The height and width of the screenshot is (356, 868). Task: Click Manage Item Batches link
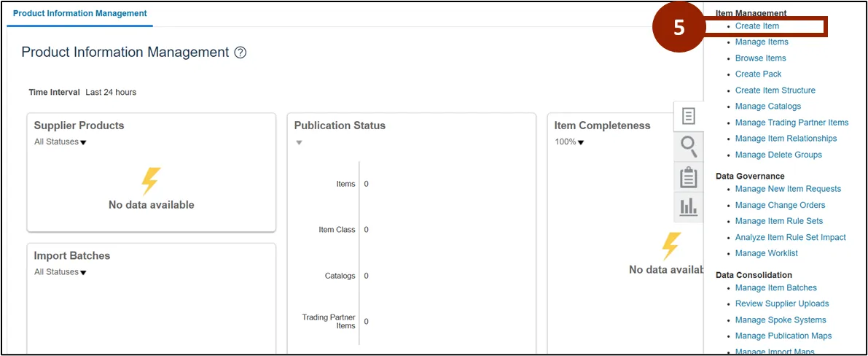click(x=775, y=288)
